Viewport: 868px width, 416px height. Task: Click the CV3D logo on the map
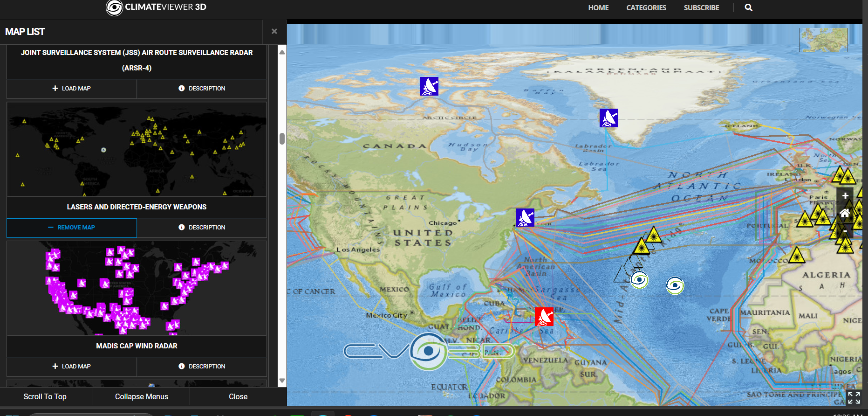(x=429, y=351)
